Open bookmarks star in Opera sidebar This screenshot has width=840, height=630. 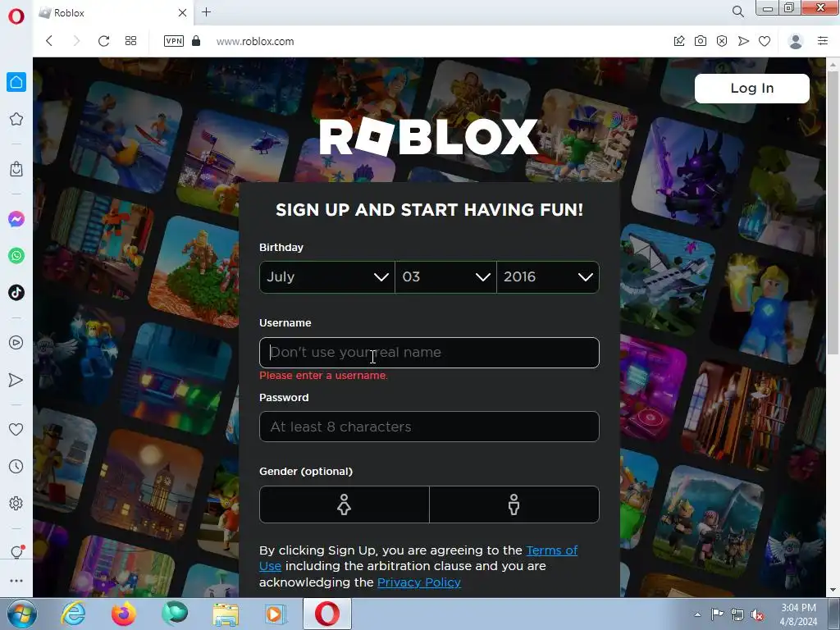(16, 119)
